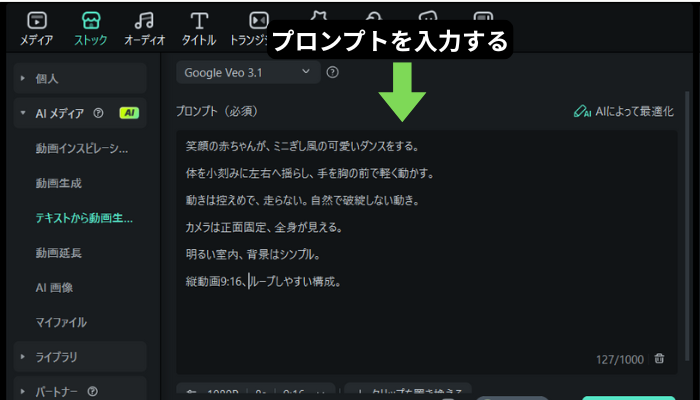
Task: Click the trash icon to clear prompt
Action: [x=659, y=358]
